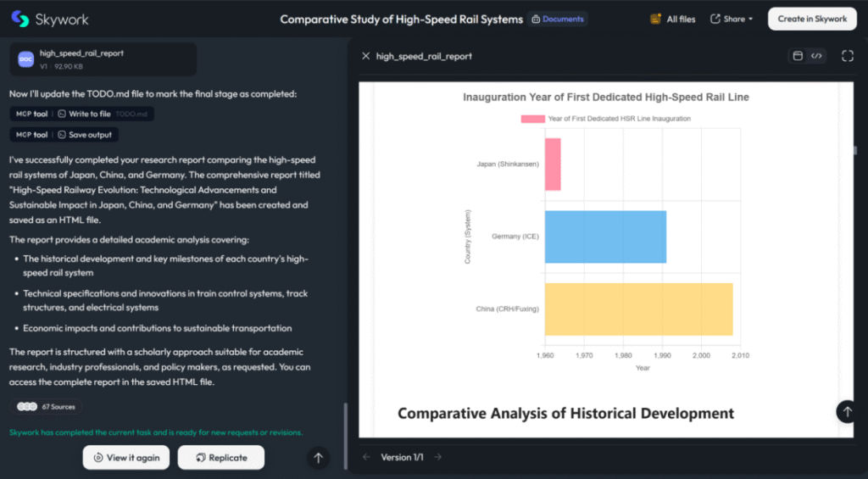
Task: Expand the 67 Sources list
Action: point(47,407)
